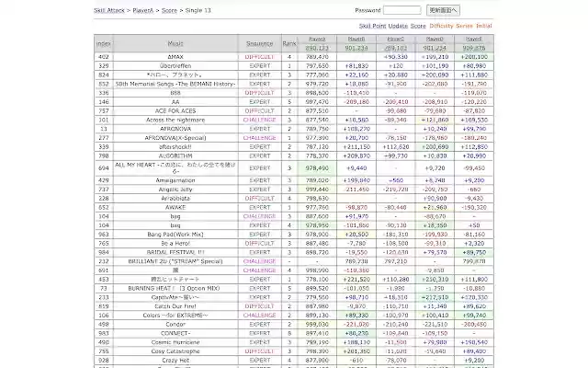Select the Be a Hero! title
This screenshot has height=368, width=588.
175,244
